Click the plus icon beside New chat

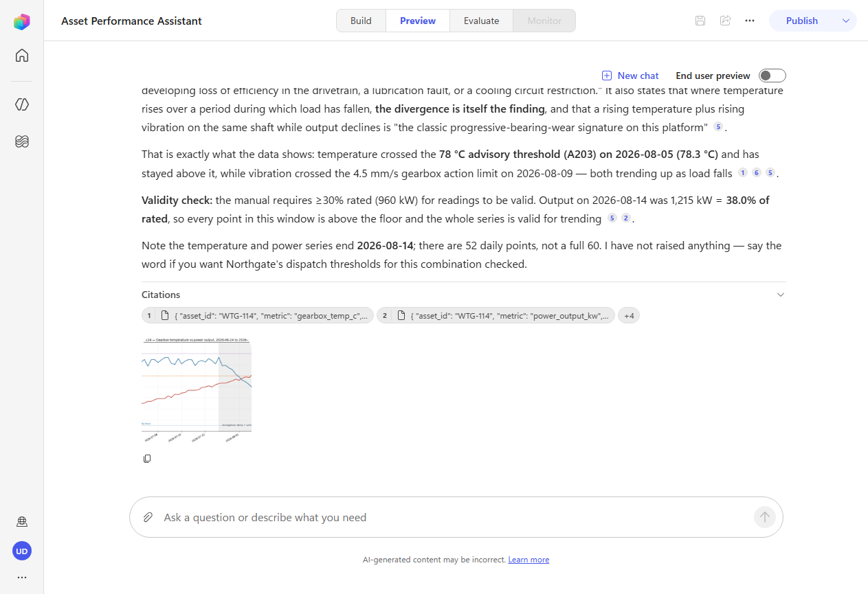tap(607, 76)
